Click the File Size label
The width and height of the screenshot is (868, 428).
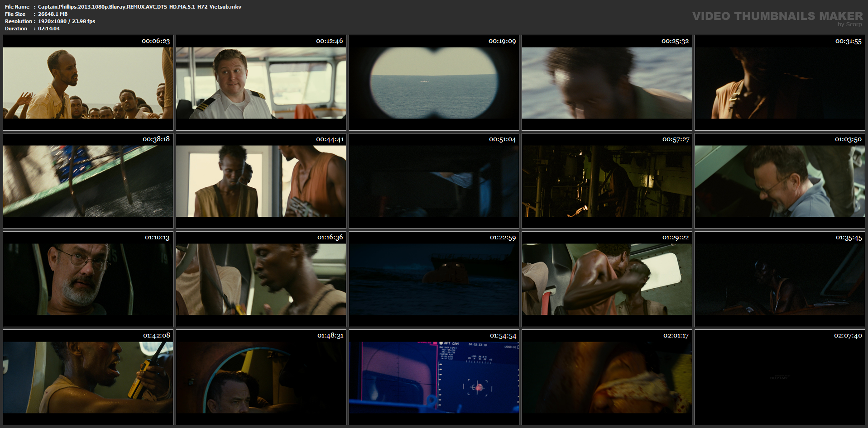coord(15,14)
